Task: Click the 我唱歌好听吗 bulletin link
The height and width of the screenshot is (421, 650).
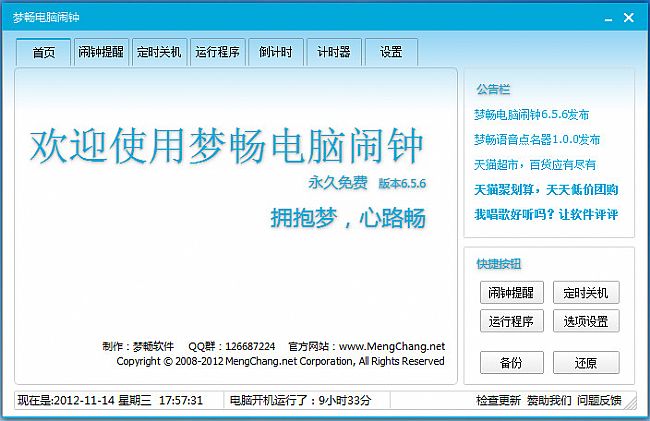Action: click(x=545, y=214)
